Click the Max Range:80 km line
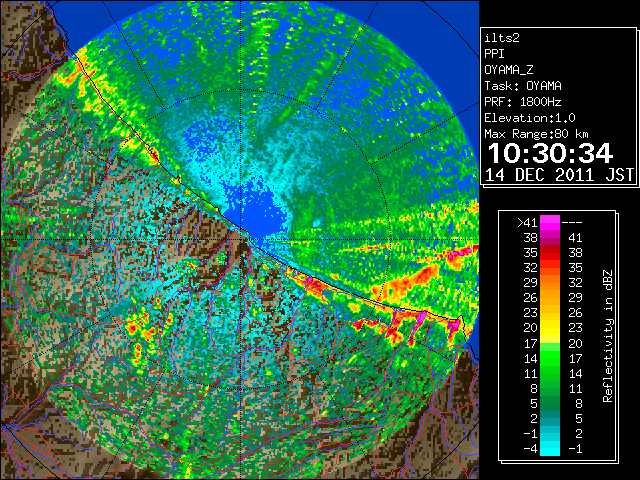The width and height of the screenshot is (640, 480). [x=536, y=134]
